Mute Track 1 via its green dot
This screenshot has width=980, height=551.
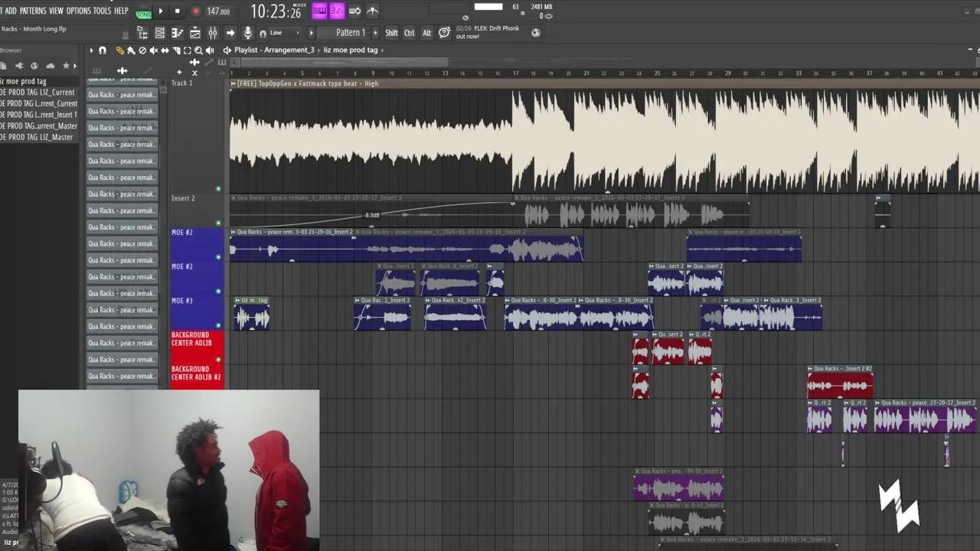click(x=218, y=189)
